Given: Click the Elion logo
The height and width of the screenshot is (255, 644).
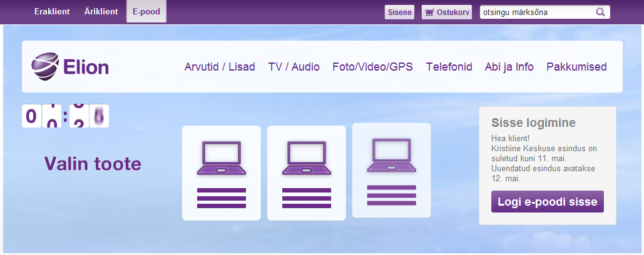Looking at the screenshot, I should point(70,66).
